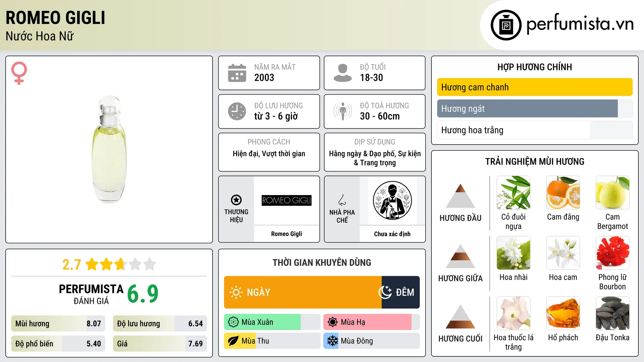Click the Hương đầu pyramid icon
Screen dimensions: 644x362
pyautogui.click(x=461, y=196)
